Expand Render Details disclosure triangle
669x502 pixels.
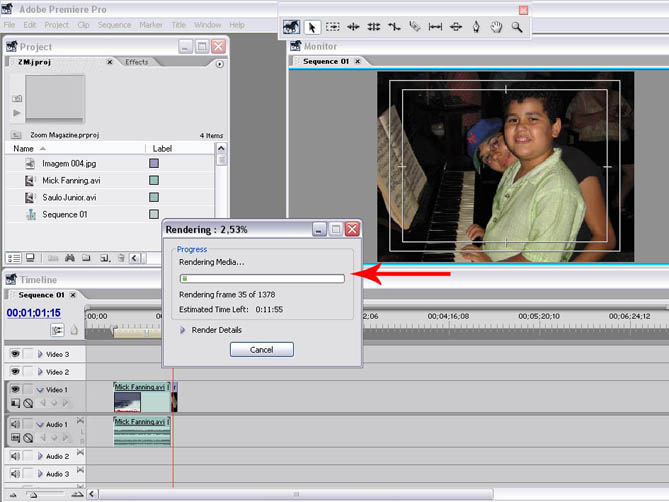point(183,330)
